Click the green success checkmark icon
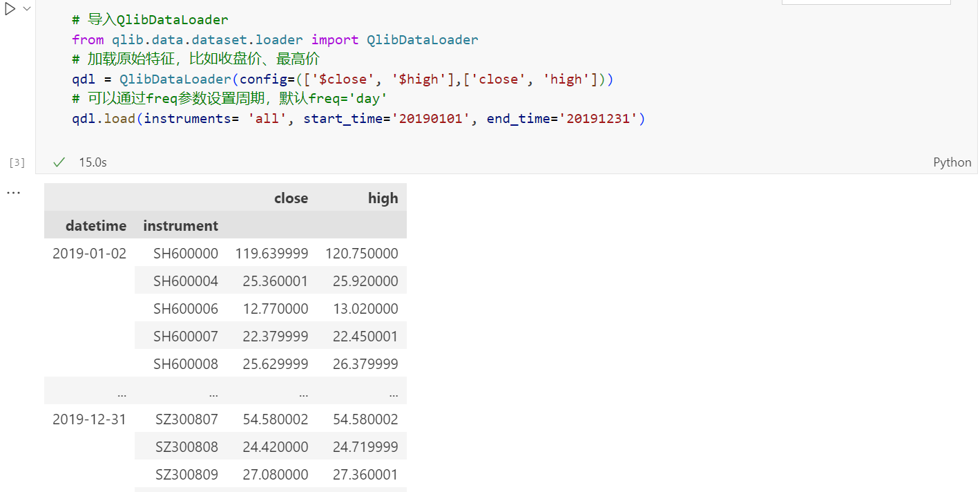 [59, 162]
